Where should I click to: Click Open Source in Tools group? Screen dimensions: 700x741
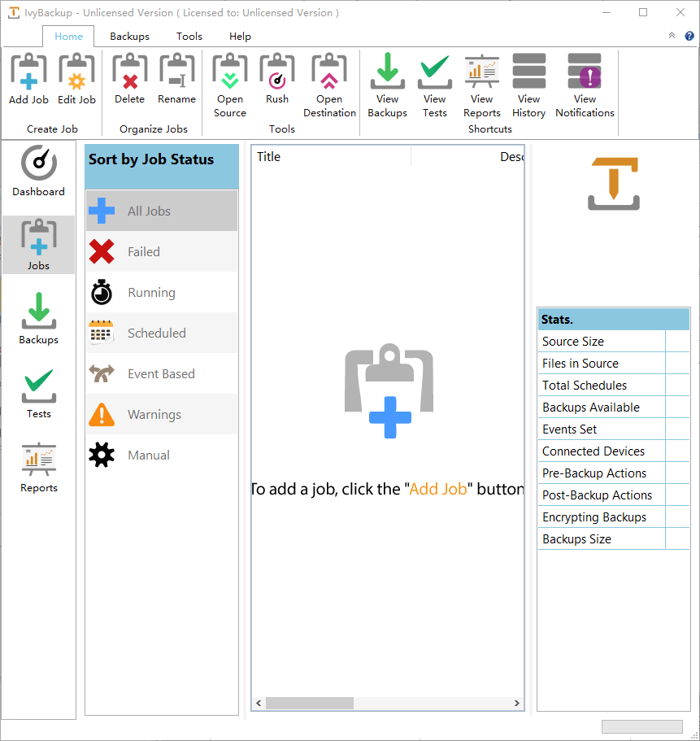[x=230, y=85]
